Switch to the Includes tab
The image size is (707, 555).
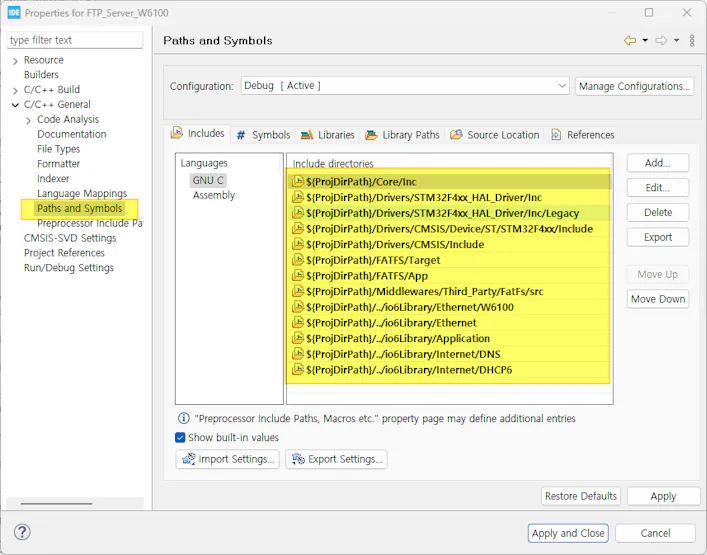(x=198, y=133)
